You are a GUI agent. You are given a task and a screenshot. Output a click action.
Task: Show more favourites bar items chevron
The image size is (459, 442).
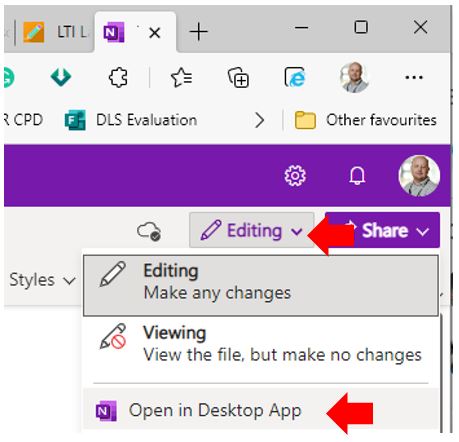coord(259,120)
